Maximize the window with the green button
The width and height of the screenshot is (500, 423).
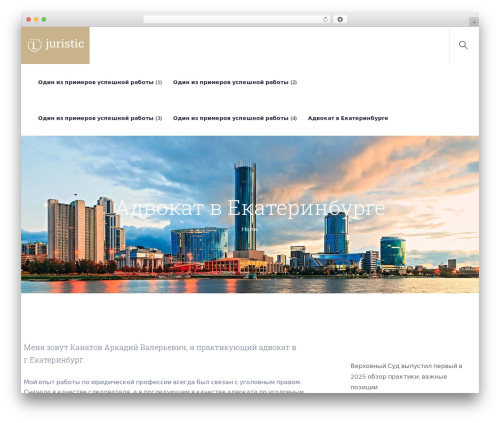[x=44, y=20]
